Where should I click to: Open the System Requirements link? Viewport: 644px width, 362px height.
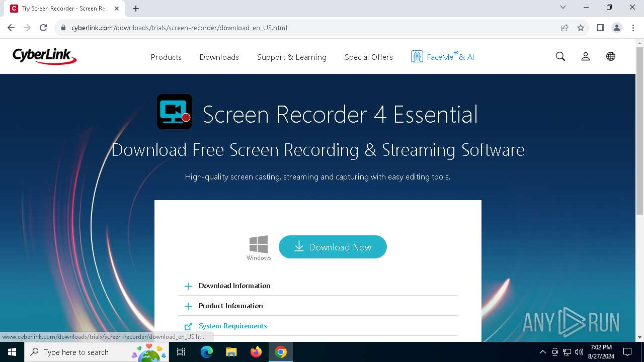[x=232, y=326]
